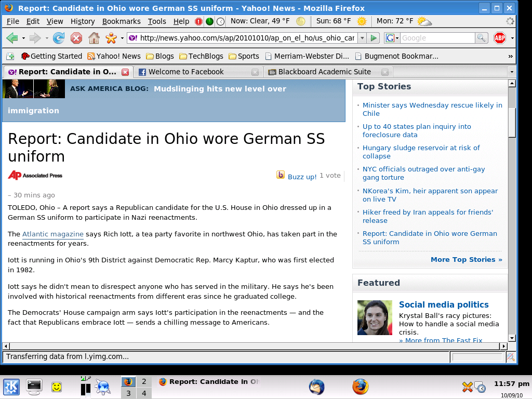The width and height of the screenshot is (532, 399).
Task: Launch Thunderbird from the panel
Action: pyautogui.click(x=316, y=387)
